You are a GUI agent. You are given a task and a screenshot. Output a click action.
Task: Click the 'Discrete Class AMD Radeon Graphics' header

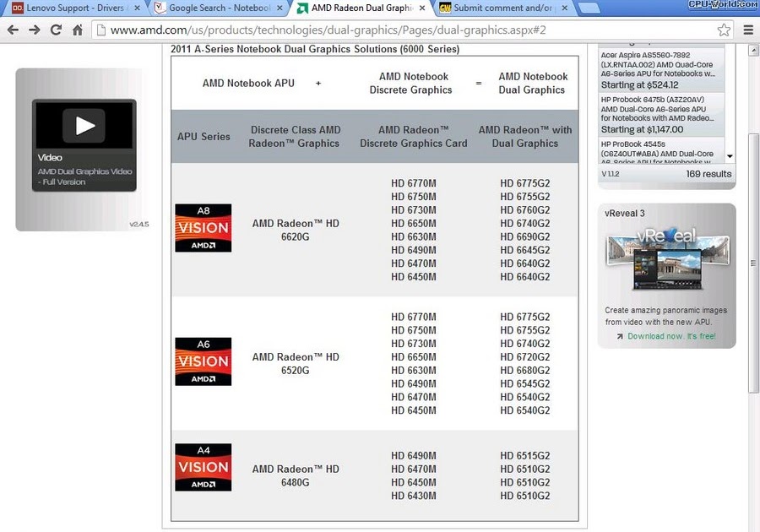point(294,137)
